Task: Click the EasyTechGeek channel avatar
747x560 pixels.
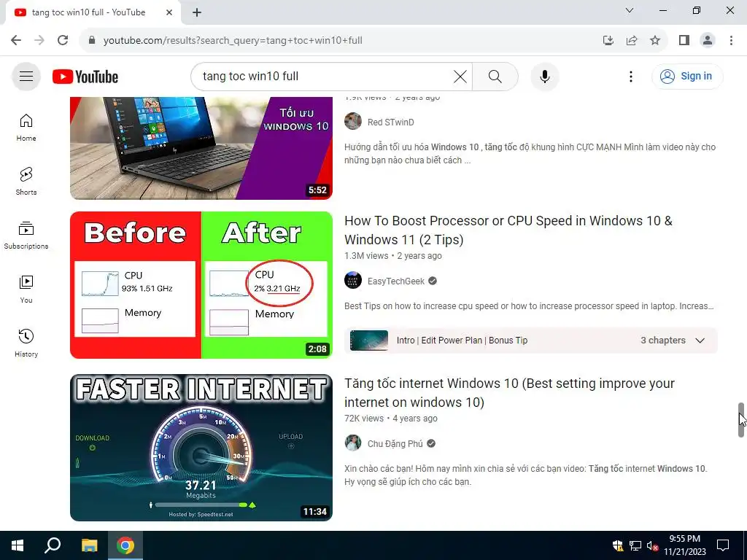Action: 353,281
